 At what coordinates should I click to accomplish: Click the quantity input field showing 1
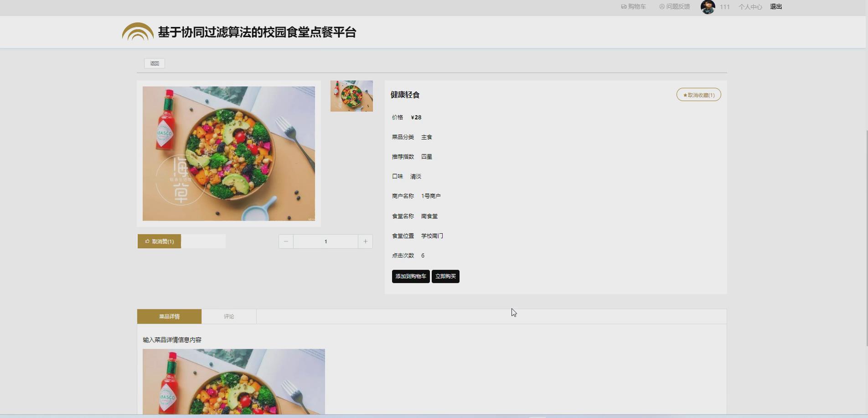pos(325,241)
